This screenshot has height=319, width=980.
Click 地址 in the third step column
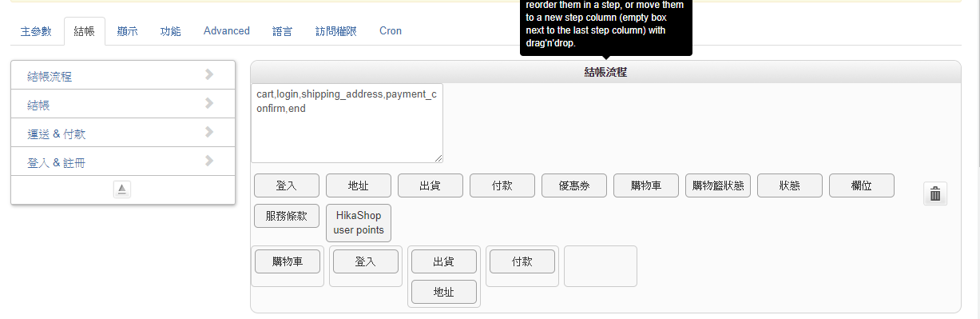point(444,292)
